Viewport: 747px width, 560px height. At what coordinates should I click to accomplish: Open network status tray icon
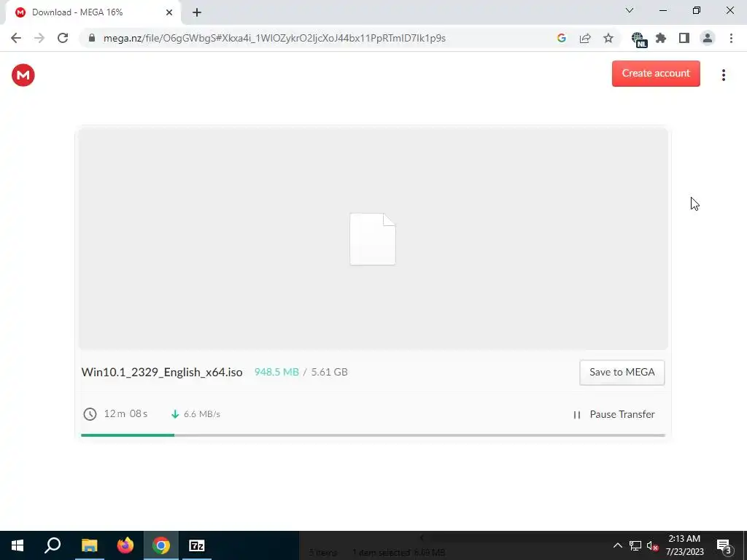635,545
